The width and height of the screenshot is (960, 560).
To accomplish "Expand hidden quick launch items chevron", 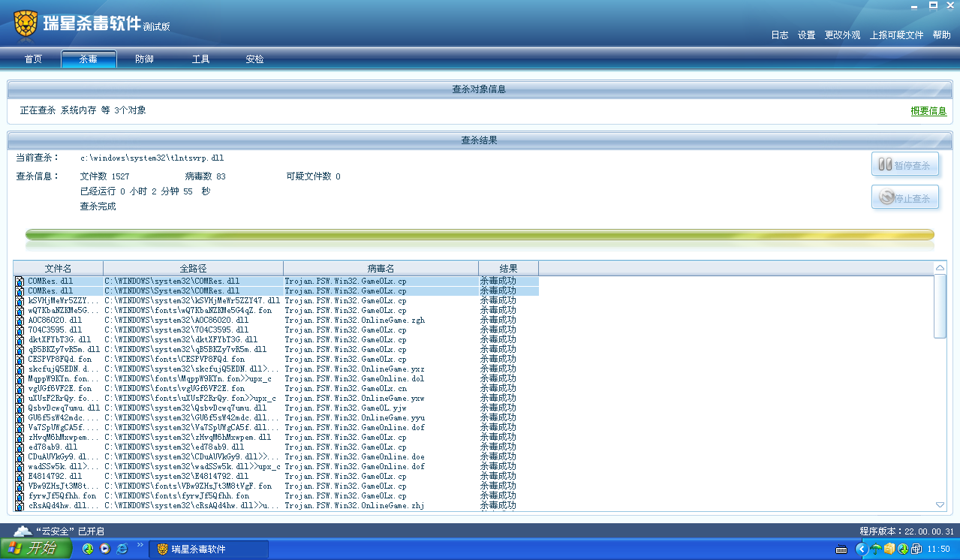I will [140, 545].
